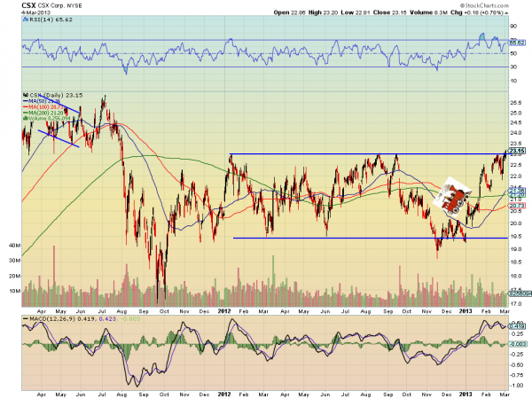The image size is (532, 399).
Task: Click the 10 level on the RSI axis
Action: tap(513, 81)
